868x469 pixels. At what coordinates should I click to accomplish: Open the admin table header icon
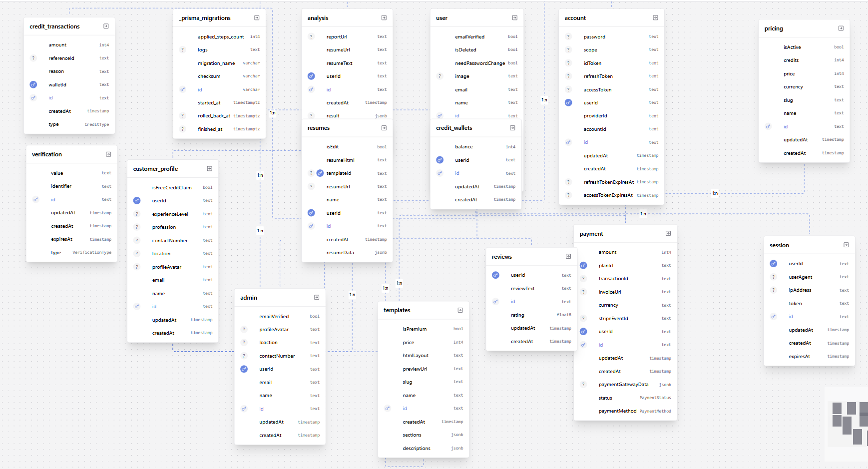pyautogui.click(x=317, y=297)
